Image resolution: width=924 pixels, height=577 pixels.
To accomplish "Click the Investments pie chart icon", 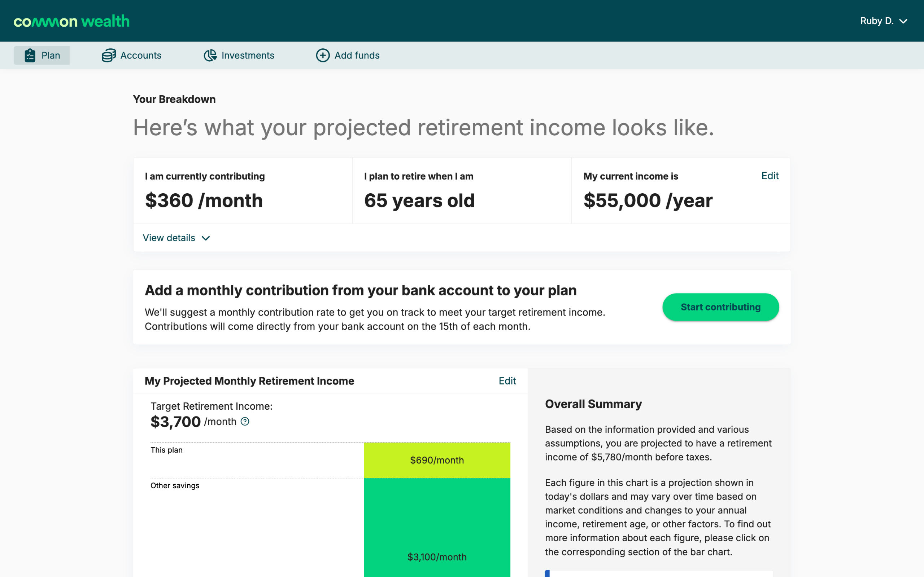I will 210,55.
